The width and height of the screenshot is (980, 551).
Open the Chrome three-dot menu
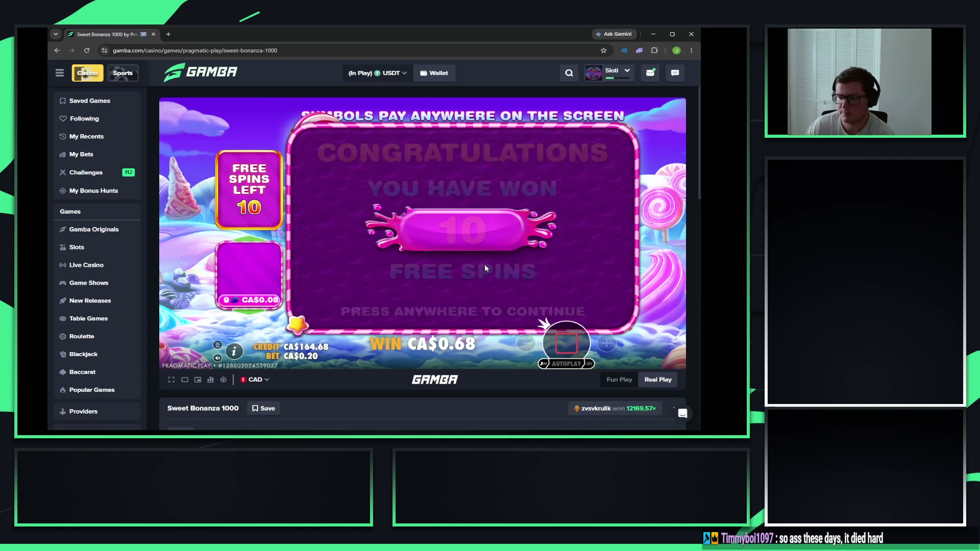click(692, 51)
